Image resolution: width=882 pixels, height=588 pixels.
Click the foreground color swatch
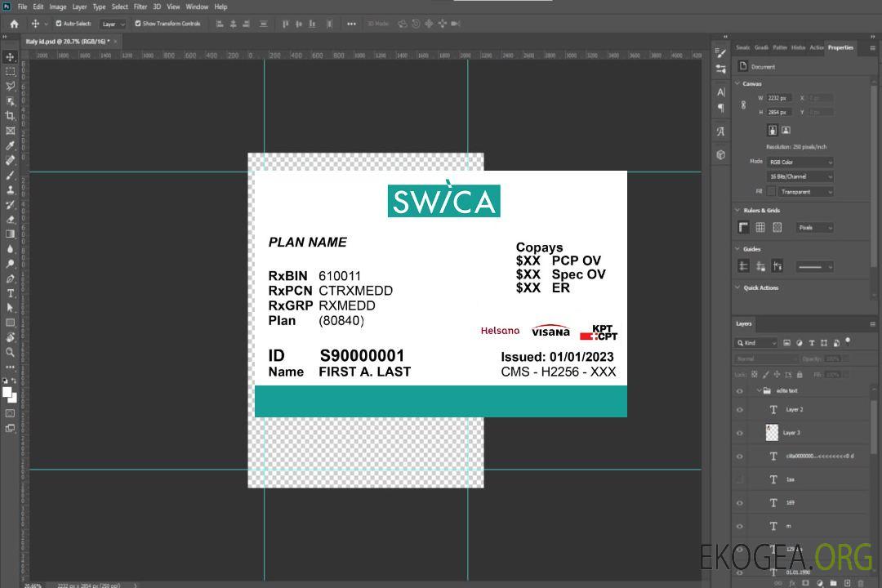click(7, 393)
